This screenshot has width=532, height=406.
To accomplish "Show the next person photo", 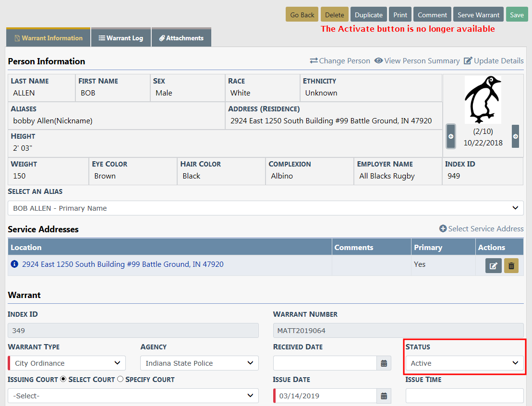I will click(515, 136).
